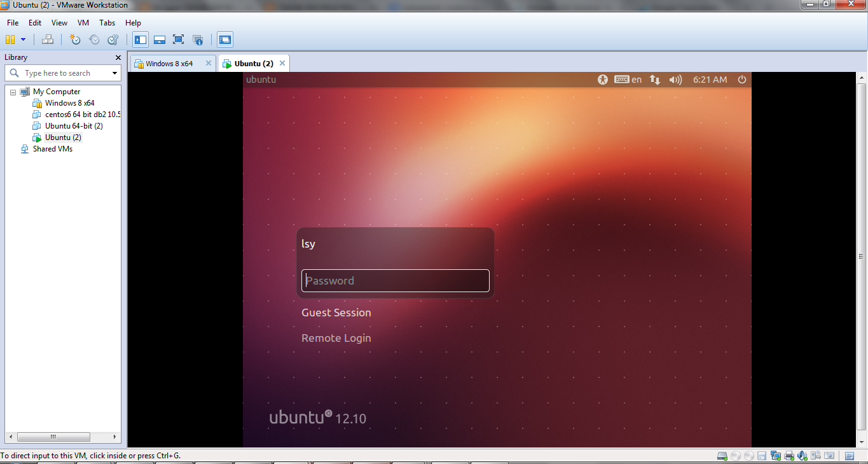Click the Send Ctrl+Alt+Del toolbar icon
The height and width of the screenshot is (464, 868).
[x=48, y=39]
